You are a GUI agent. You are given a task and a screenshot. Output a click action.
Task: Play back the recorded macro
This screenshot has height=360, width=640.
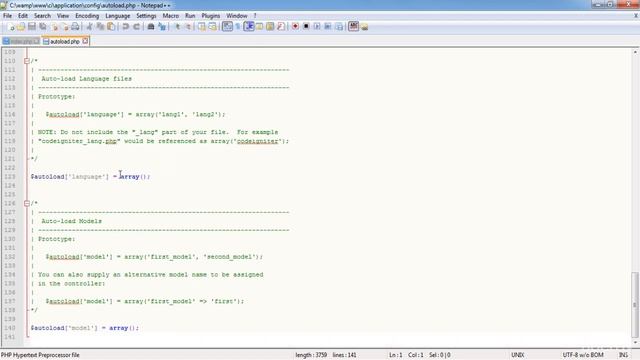pyautogui.click(x=317, y=27)
